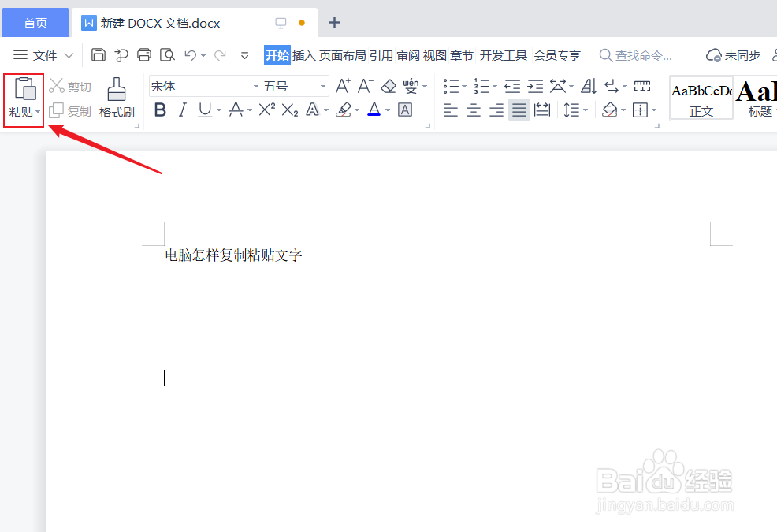Open the 开发工具 developer tools tab

(x=503, y=55)
